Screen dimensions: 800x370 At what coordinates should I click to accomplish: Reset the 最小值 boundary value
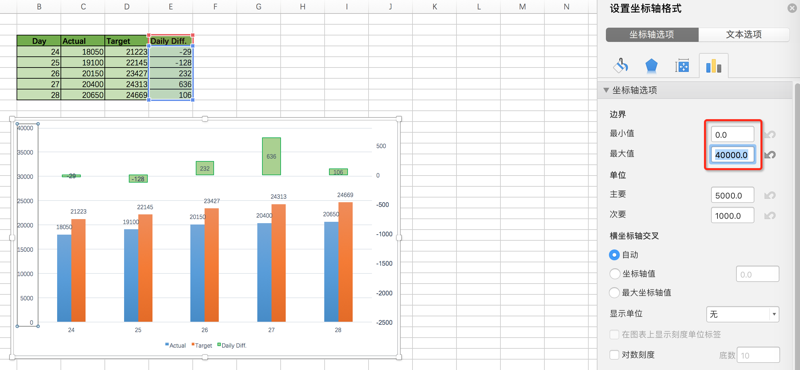770,134
